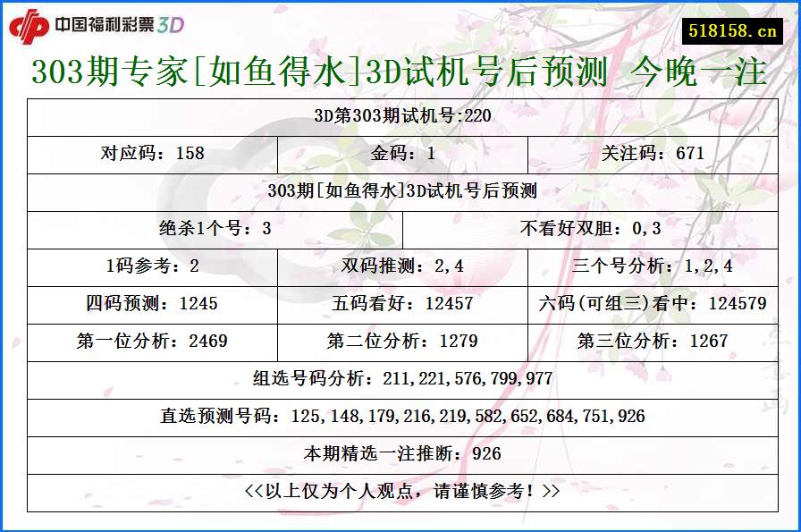Click the 本期精选一注推断：926 row
Screen dimensions: 801x532
400,453
